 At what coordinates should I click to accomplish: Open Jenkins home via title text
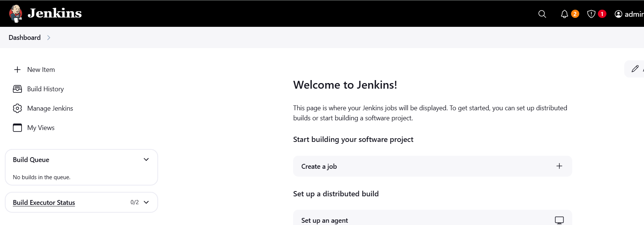pyautogui.click(x=55, y=13)
